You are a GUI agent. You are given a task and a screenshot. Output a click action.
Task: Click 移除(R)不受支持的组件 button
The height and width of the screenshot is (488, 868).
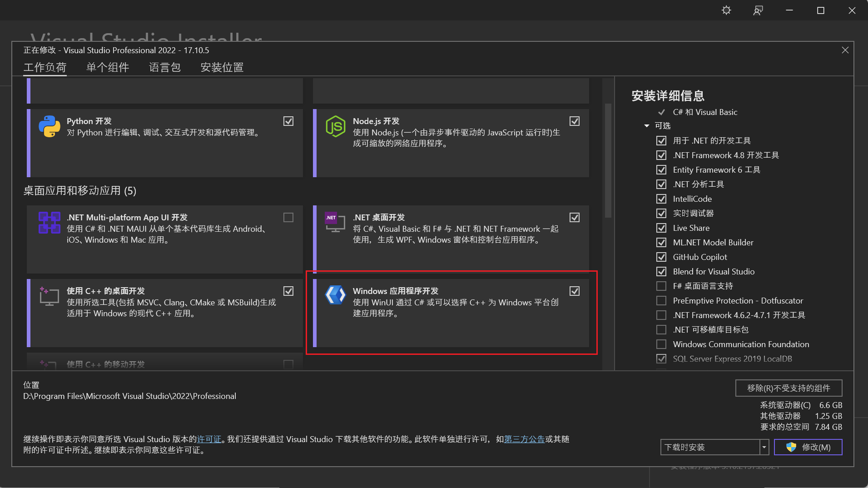click(x=789, y=388)
